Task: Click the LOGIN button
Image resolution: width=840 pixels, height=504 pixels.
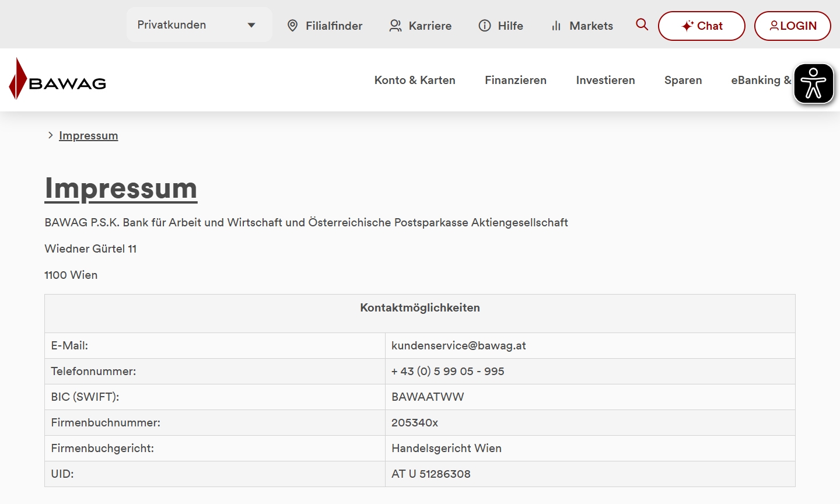Action: click(x=793, y=26)
